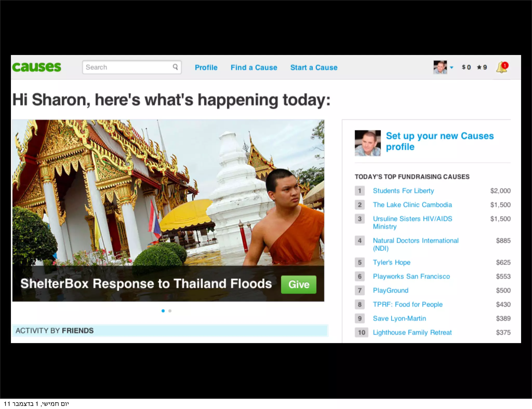Go to Start a Cause
The height and width of the screenshot is (409, 532).
(x=314, y=67)
